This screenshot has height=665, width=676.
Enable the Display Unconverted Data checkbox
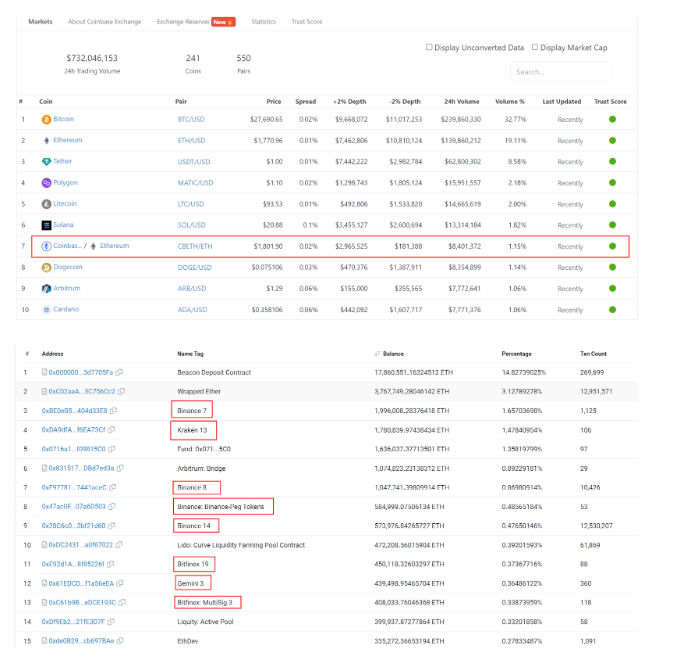(429, 47)
